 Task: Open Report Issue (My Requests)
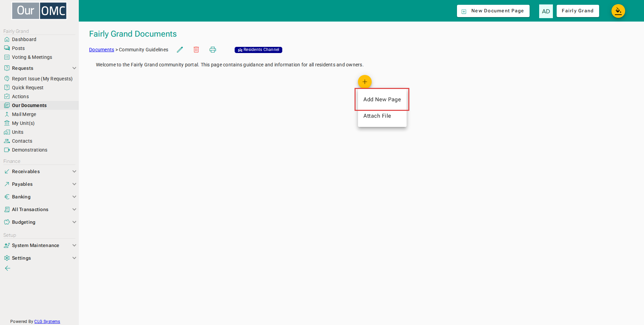click(x=42, y=79)
